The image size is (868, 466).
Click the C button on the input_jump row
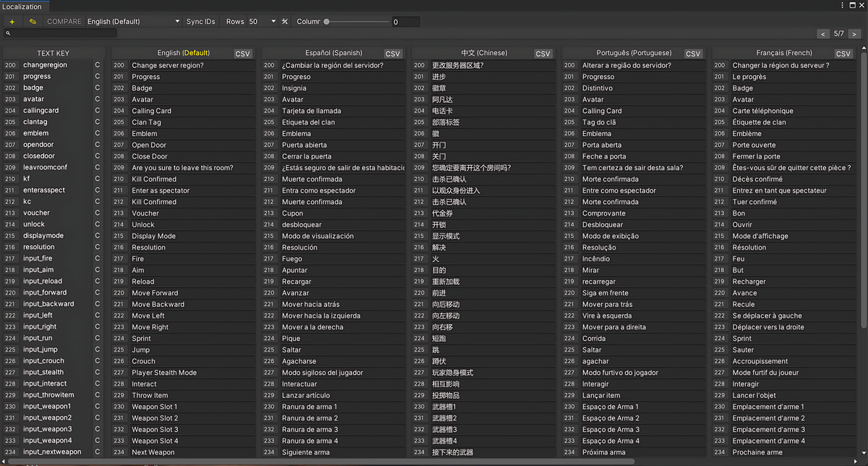[x=98, y=349]
